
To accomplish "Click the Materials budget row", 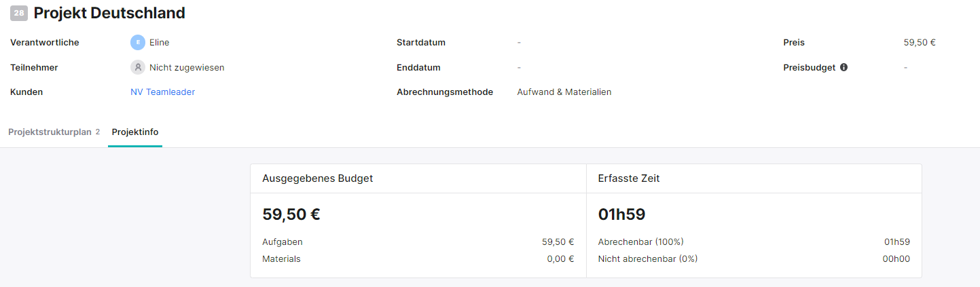I will [418, 259].
